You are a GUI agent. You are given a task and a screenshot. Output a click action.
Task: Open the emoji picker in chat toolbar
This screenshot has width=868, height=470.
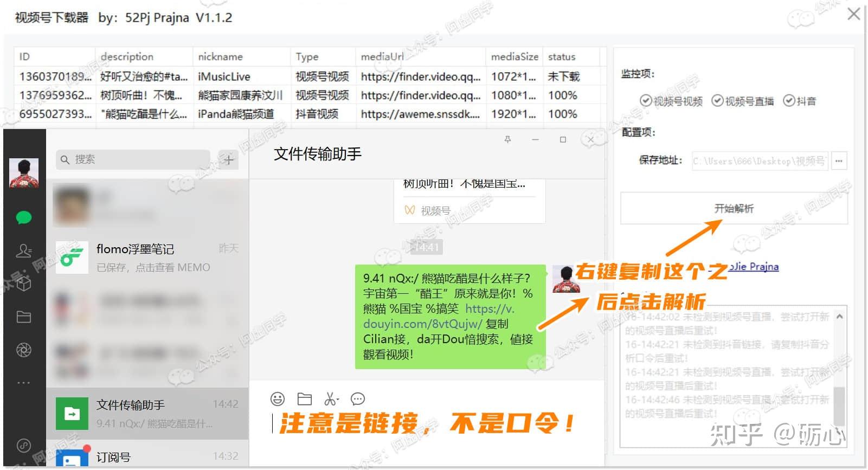click(x=278, y=400)
